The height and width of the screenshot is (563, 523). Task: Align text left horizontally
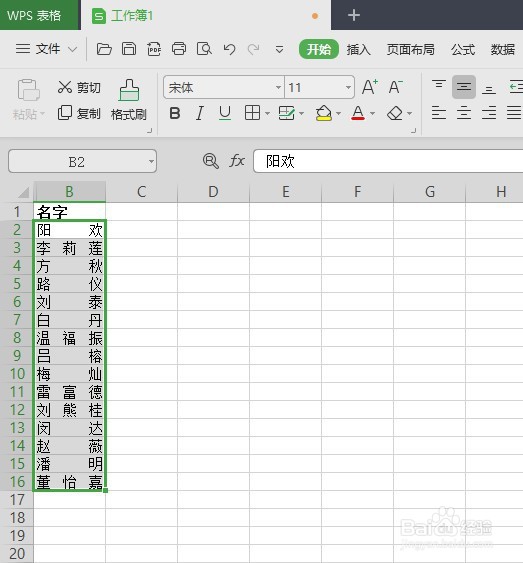(x=439, y=113)
